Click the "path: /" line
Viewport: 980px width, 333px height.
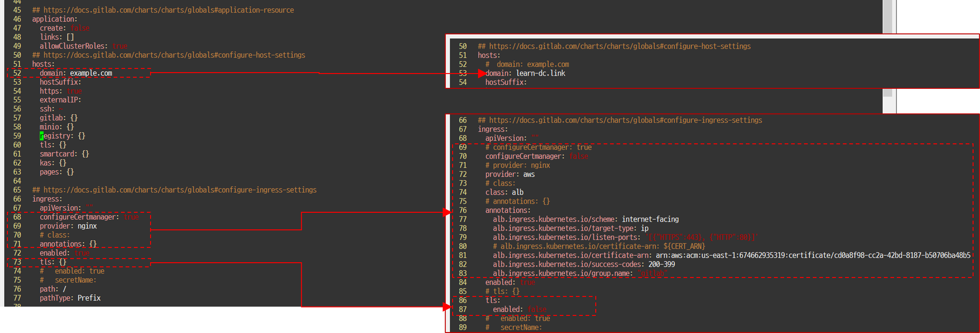[53, 289]
